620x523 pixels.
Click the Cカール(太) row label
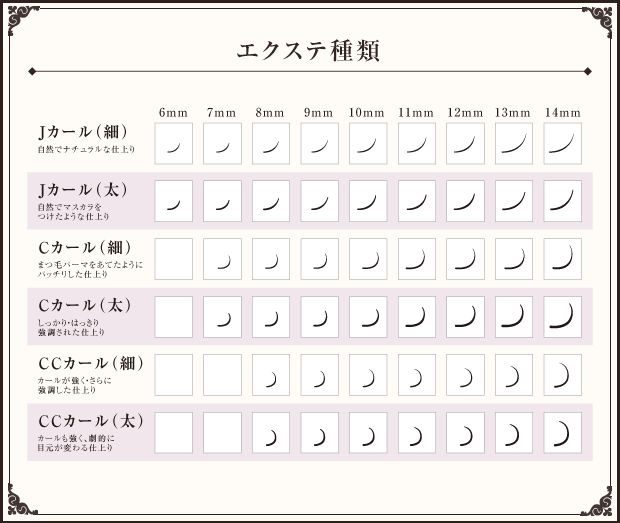82,306
